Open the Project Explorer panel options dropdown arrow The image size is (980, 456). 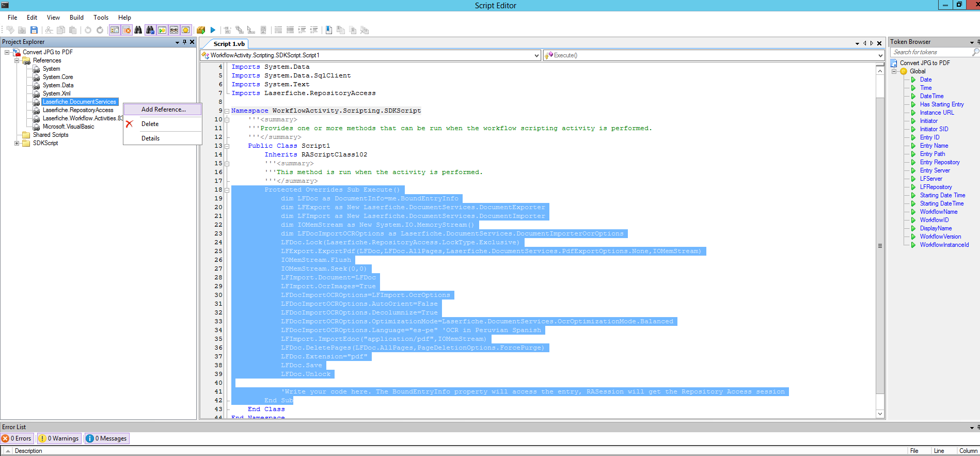pyautogui.click(x=177, y=42)
